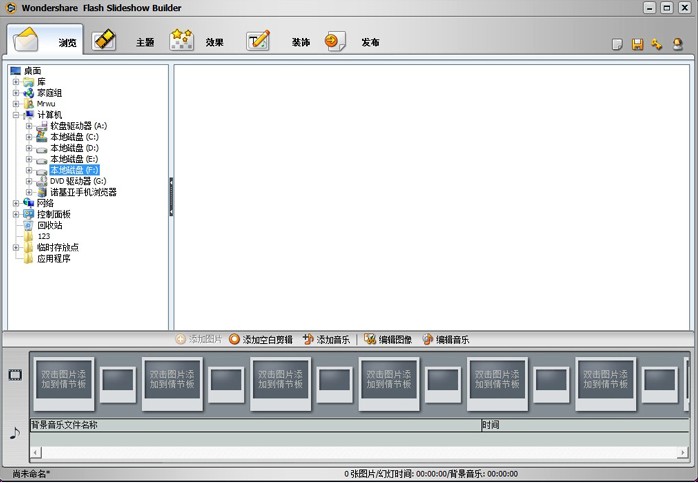
Task: Click the new project icon at top right
Action: [618, 45]
